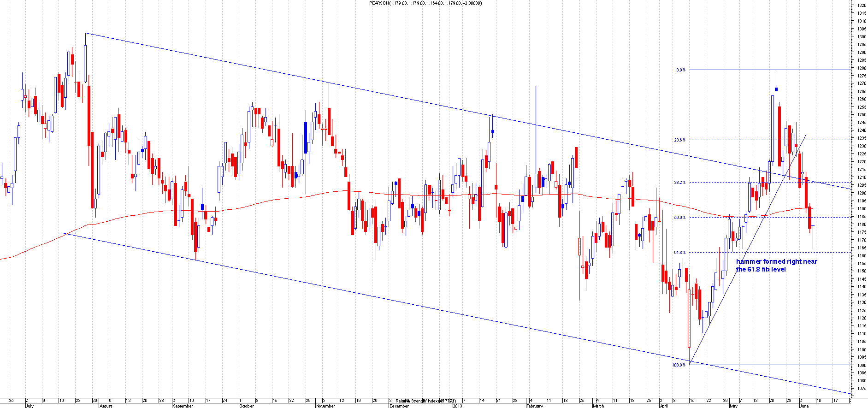Image resolution: width=868 pixels, height=408 pixels.
Task: Click the PEARSON chart title text
Action: pos(425,3)
